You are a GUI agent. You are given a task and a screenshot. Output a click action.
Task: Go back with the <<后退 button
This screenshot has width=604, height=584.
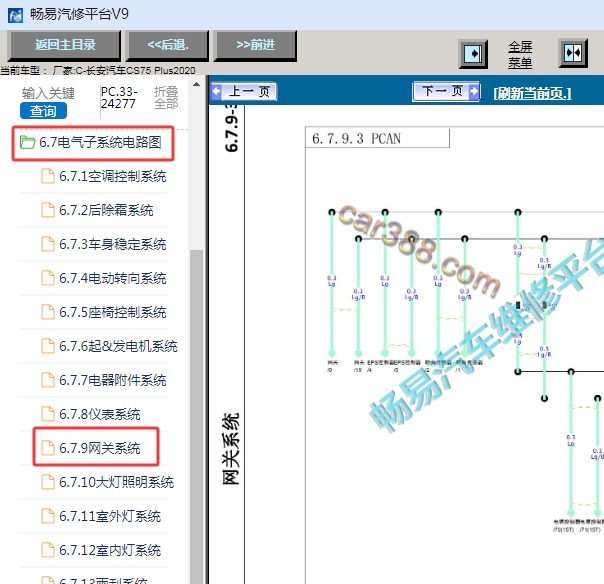[168, 45]
